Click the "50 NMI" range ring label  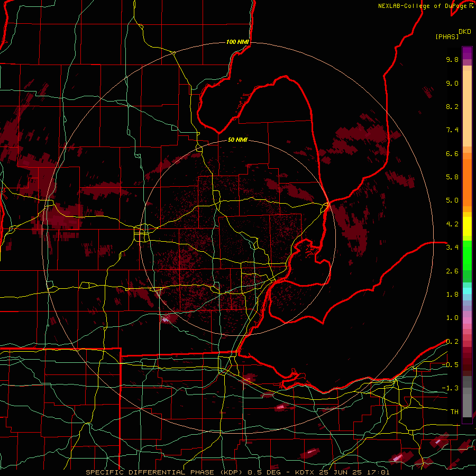click(x=237, y=140)
